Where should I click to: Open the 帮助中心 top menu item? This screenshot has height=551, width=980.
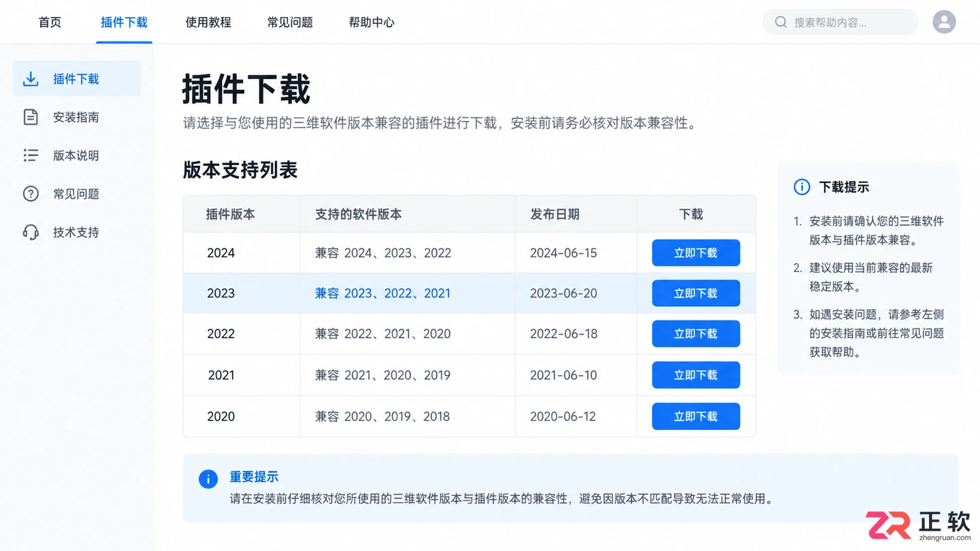tap(372, 22)
